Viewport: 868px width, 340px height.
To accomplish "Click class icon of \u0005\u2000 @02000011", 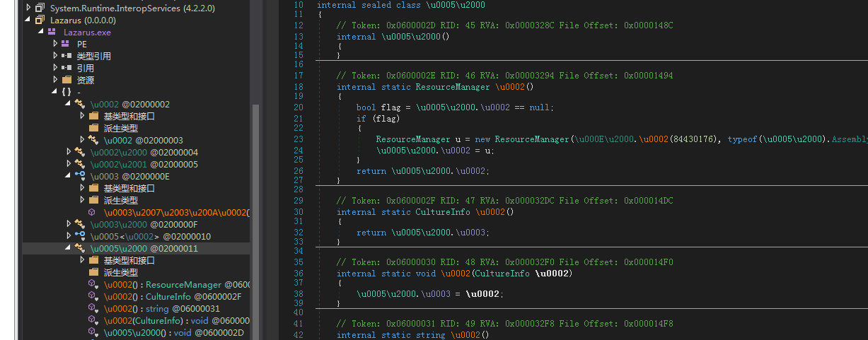I will coord(79,248).
